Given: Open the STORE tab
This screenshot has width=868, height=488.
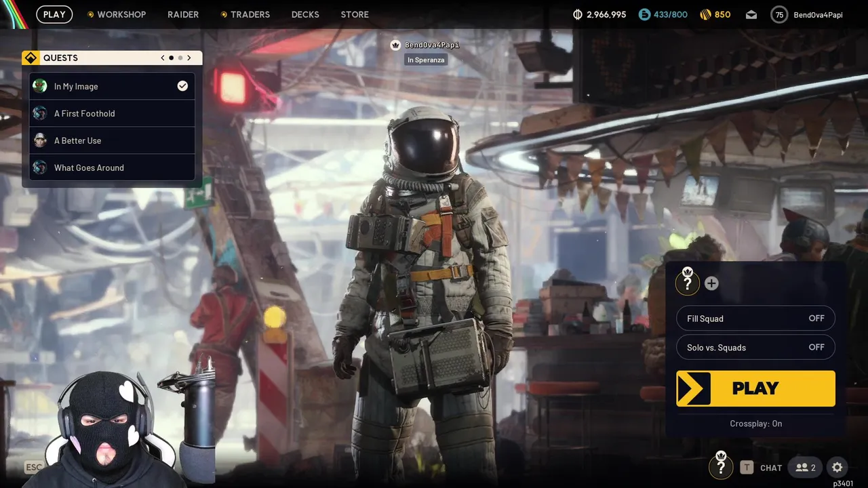Looking at the screenshot, I should pos(355,14).
